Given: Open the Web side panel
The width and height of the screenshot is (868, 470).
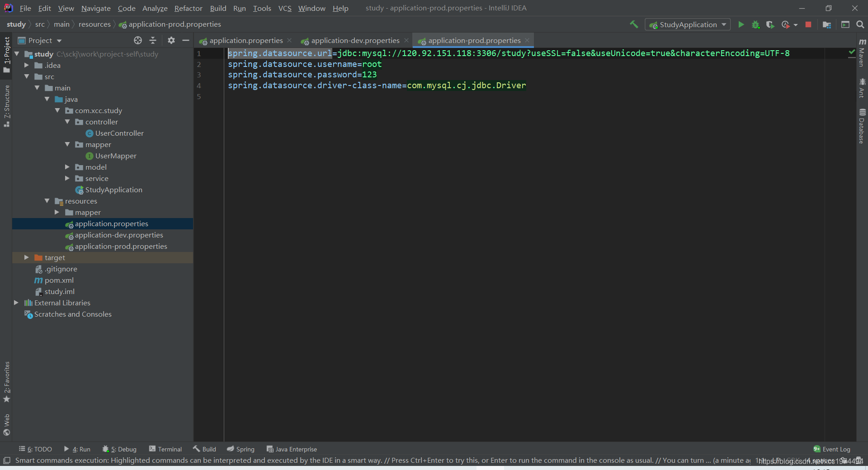Looking at the screenshot, I should (x=6, y=424).
